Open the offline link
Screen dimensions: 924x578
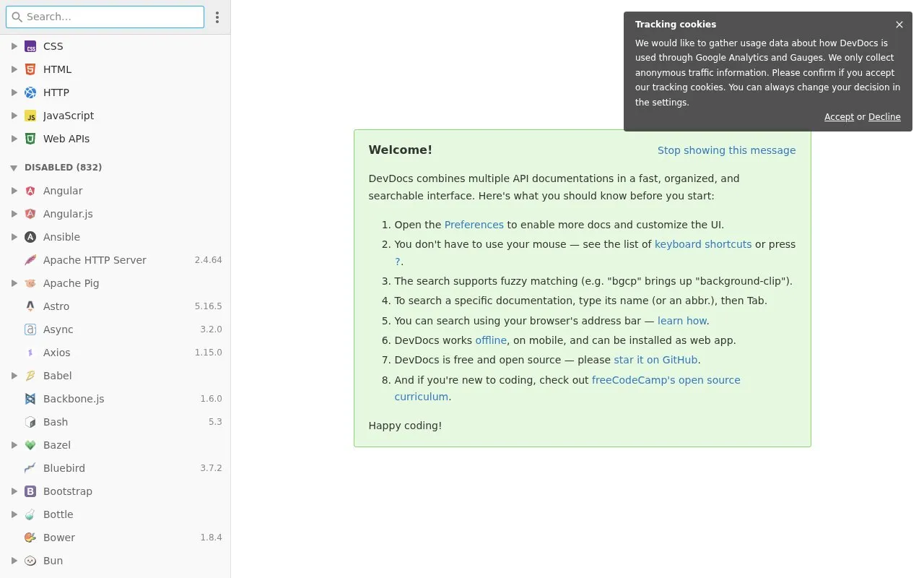click(491, 340)
